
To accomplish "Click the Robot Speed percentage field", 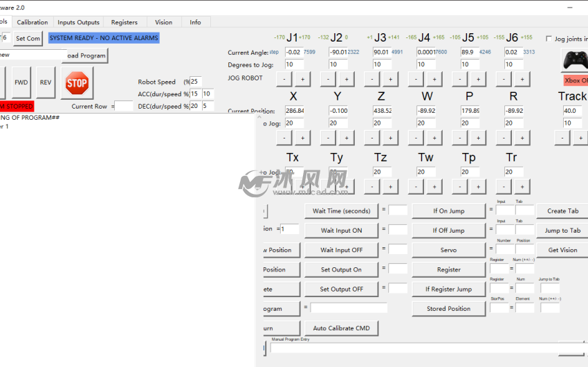I will (x=196, y=82).
